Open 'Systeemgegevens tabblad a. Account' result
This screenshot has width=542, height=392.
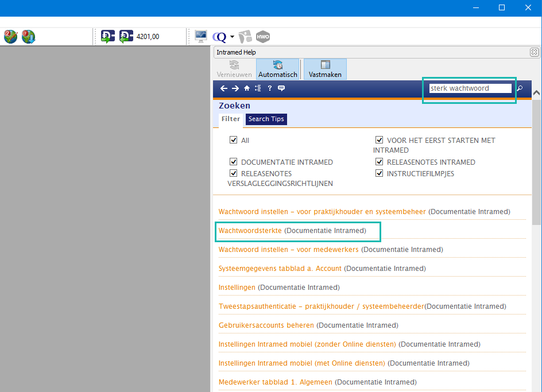point(280,269)
